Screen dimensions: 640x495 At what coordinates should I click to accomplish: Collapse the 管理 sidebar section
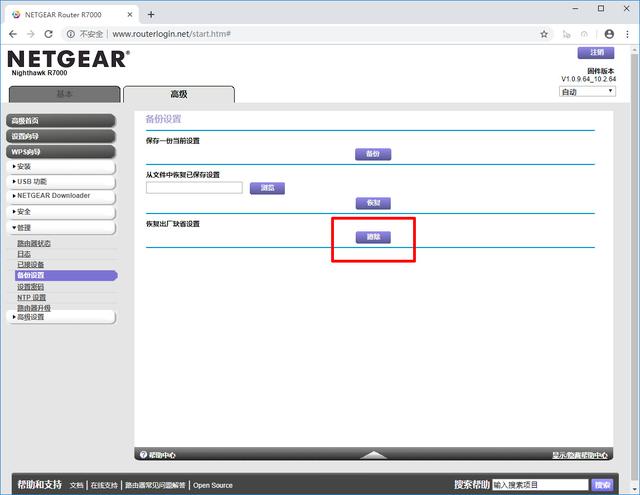(x=61, y=228)
